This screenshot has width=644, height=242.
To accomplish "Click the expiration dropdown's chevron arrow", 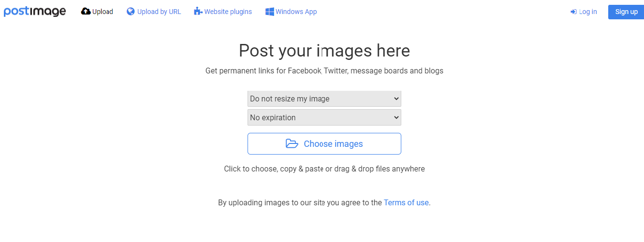I will [396, 117].
